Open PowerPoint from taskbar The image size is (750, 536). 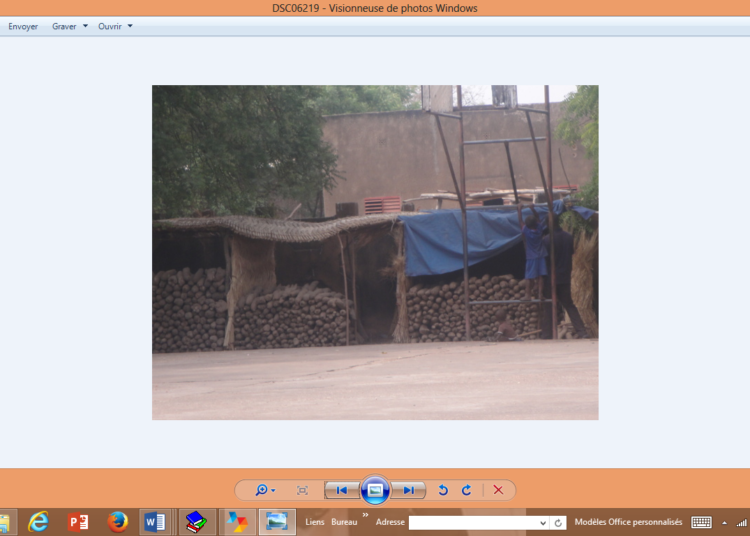click(x=78, y=522)
